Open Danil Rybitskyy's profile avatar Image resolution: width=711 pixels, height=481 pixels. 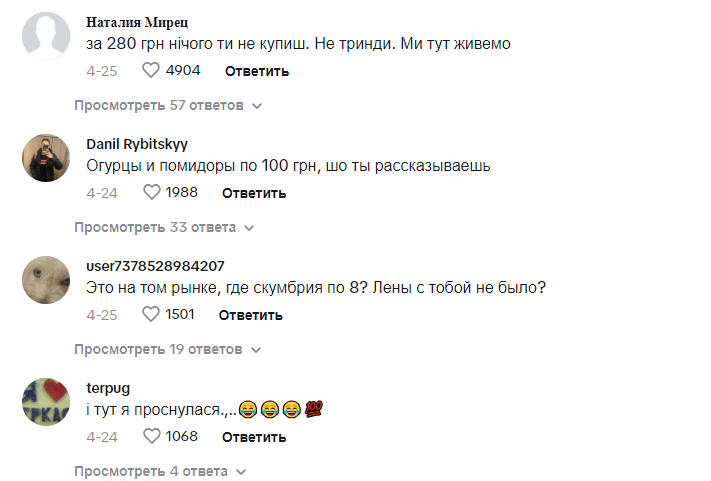(x=46, y=158)
